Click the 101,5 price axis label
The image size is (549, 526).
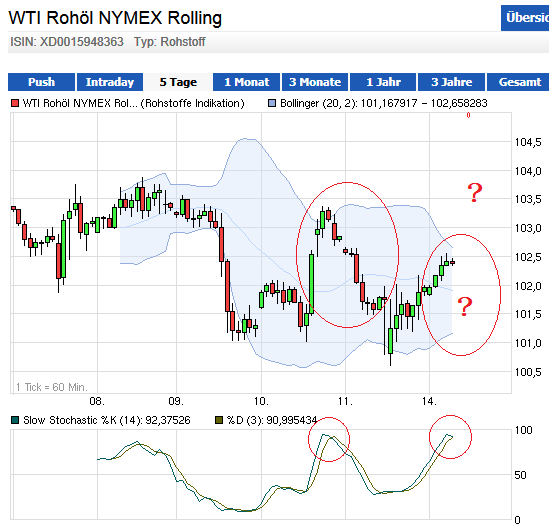(x=528, y=314)
